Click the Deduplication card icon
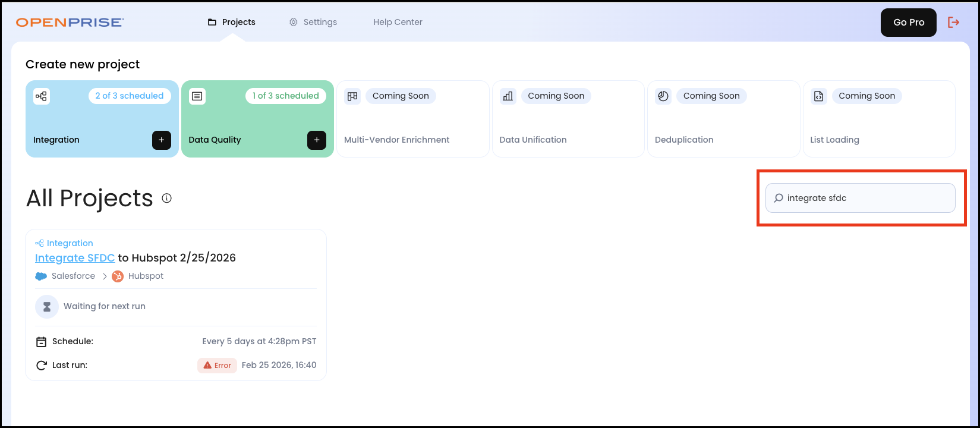Image resolution: width=980 pixels, height=428 pixels. pyautogui.click(x=663, y=96)
